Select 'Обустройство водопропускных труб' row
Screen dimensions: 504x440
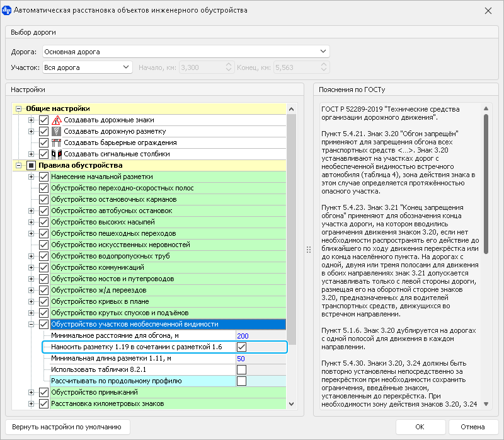[x=168, y=257]
